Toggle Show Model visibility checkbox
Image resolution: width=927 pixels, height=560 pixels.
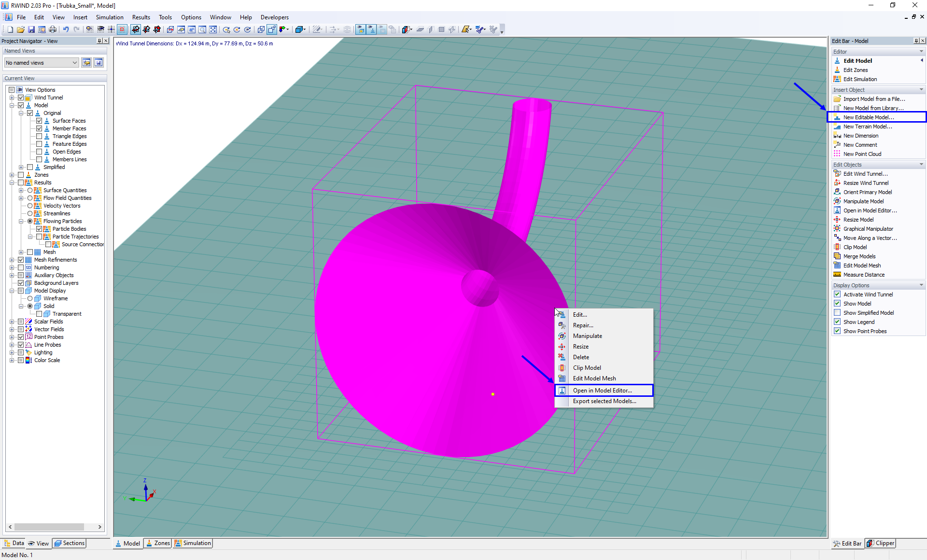838,303
